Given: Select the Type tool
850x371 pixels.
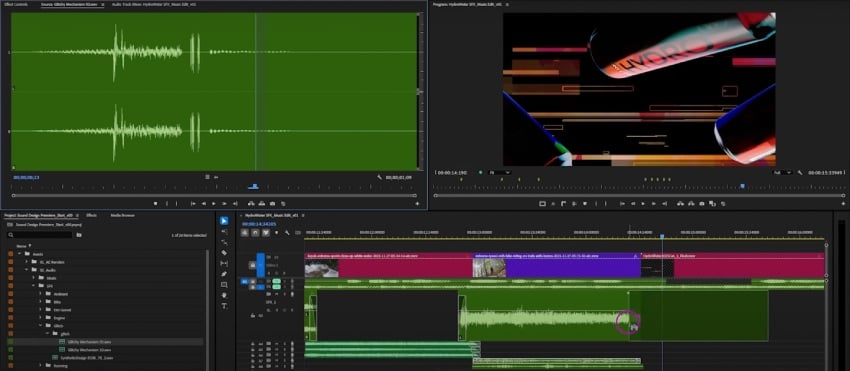Looking at the screenshot, I should [224, 306].
